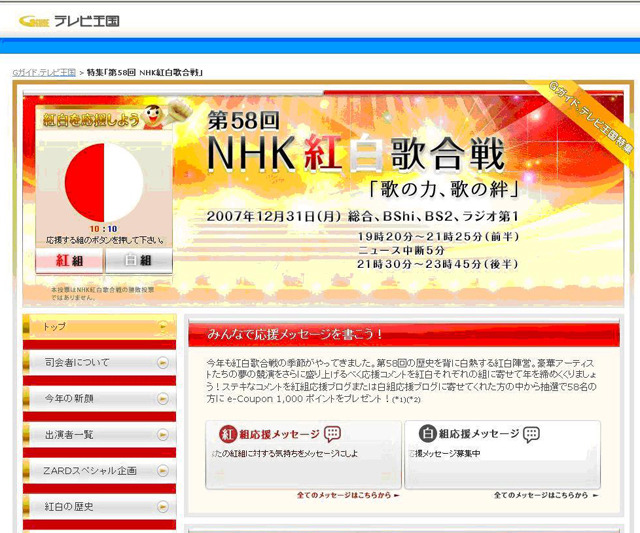Click the 第58回 NHK紅白歌合戦 banner title

(x=355, y=143)
